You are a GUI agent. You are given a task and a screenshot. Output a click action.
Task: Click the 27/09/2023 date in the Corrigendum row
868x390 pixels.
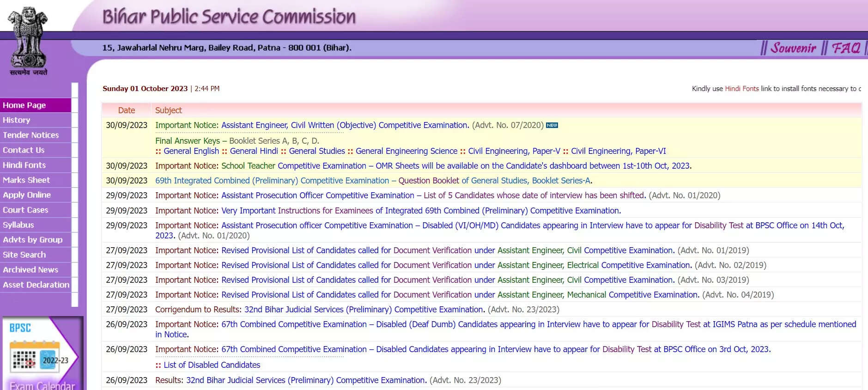(127, 310)
